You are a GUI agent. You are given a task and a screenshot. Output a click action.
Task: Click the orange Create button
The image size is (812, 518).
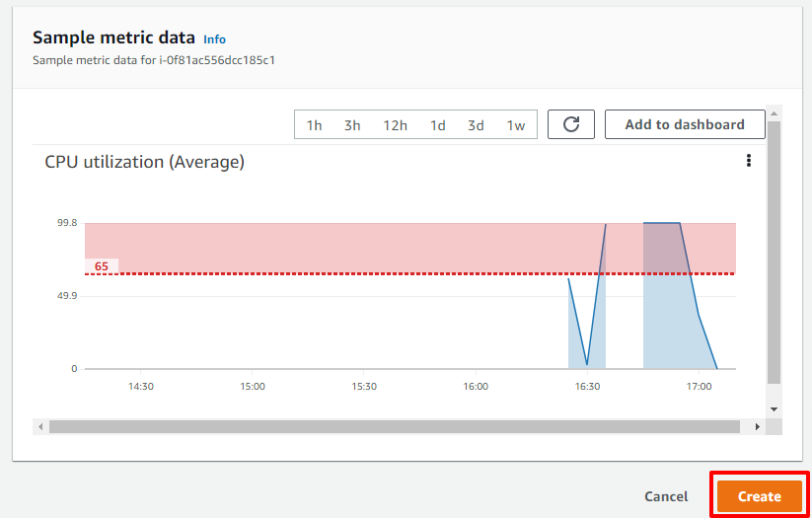tap(759, 496)
